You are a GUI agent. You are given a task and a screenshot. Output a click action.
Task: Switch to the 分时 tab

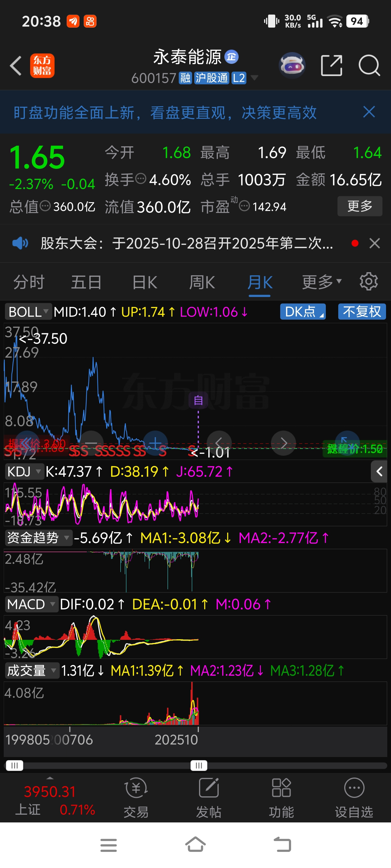point(29,282)
